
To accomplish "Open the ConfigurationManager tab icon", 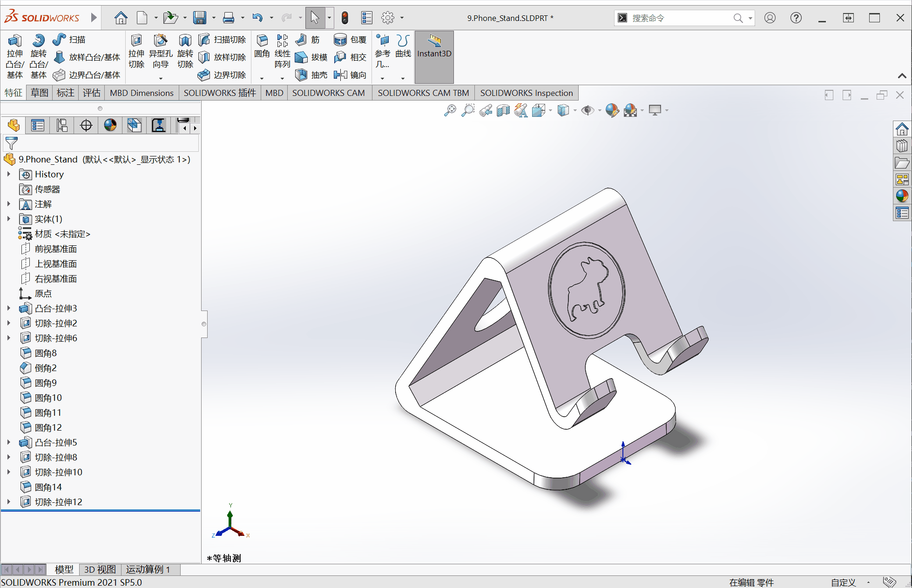I will coord(62,125).
